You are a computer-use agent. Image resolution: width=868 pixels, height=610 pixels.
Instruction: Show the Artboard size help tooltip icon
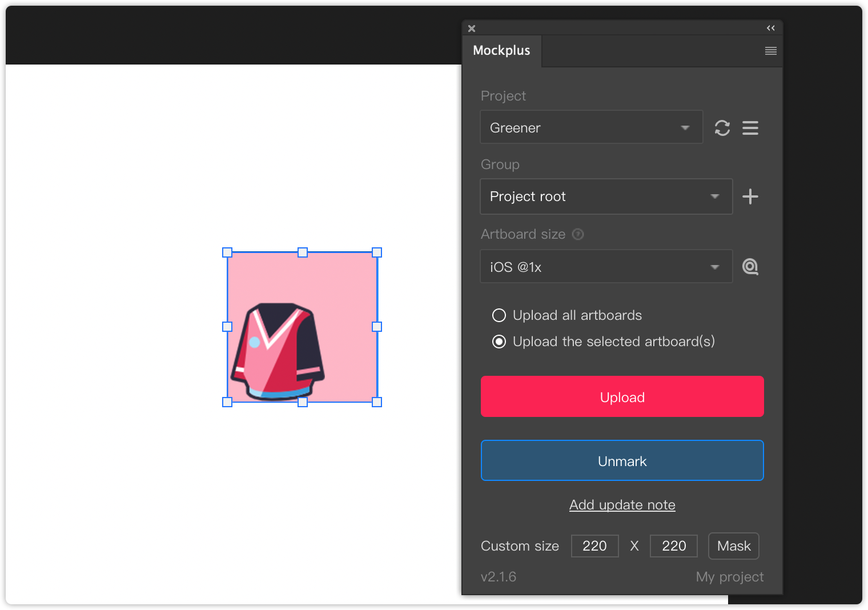(578, 234)
